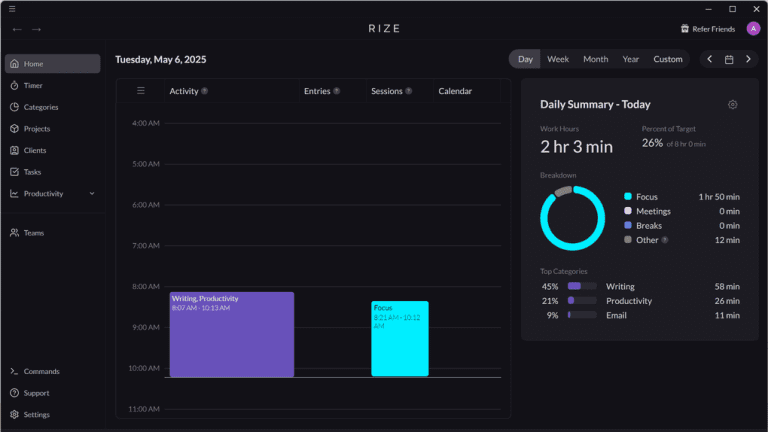The image size is (768, 432).
Task: Expand the Productivity sidebar chevron
Action: pyautogui.click(x=92, y=193)
